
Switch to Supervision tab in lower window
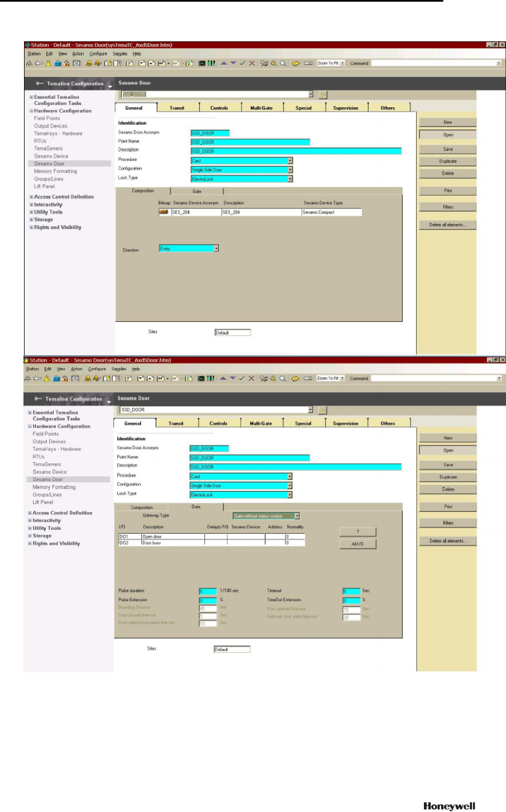point(346,424)
